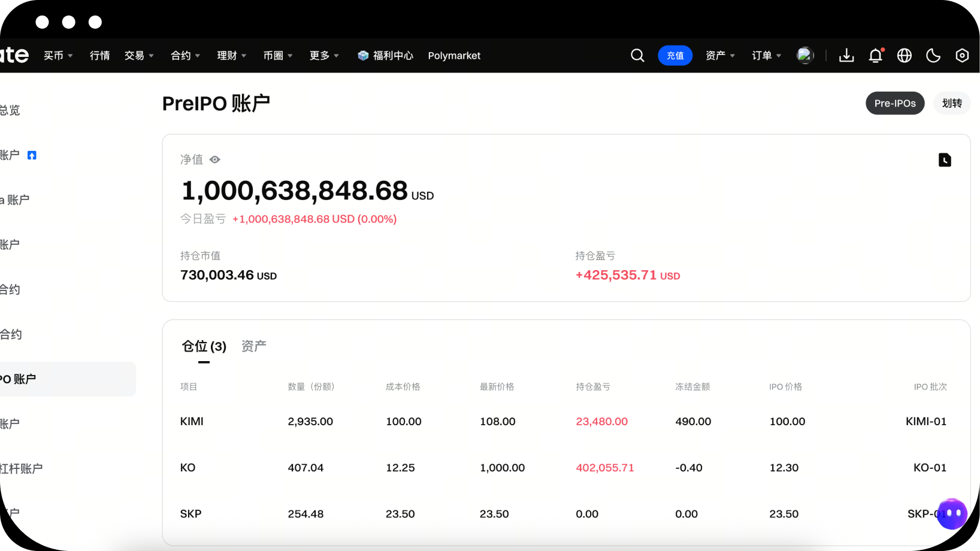
Task: Click KIMI quantity 2,935.00
Action: [x=310, y=422]
